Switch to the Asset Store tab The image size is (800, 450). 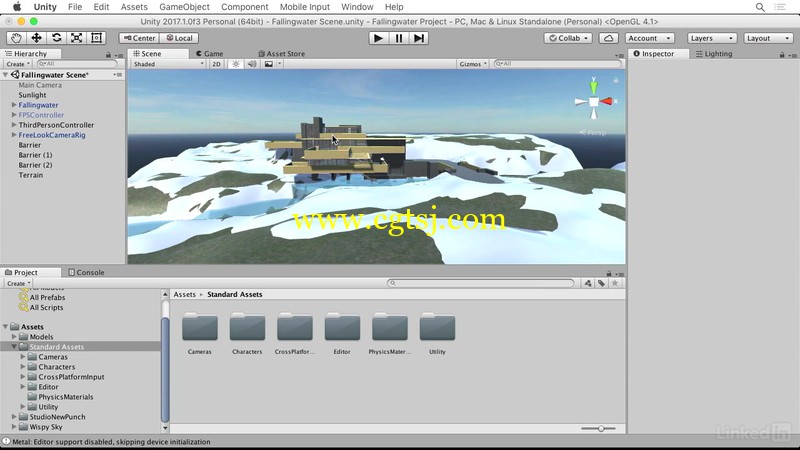coord(282,54)
